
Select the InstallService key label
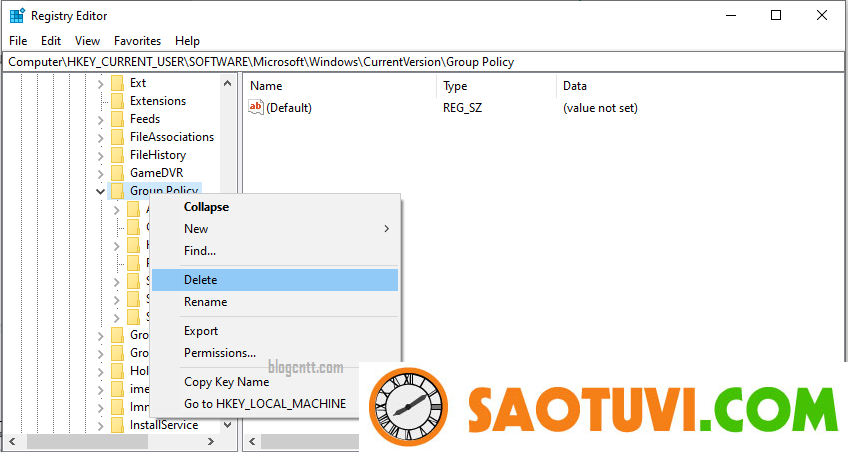click(x=164, y=425)
